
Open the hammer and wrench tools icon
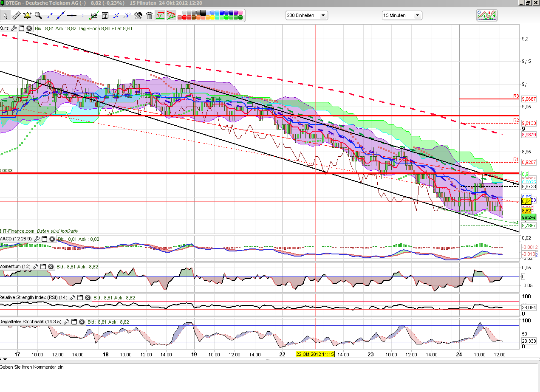[138, 16]
